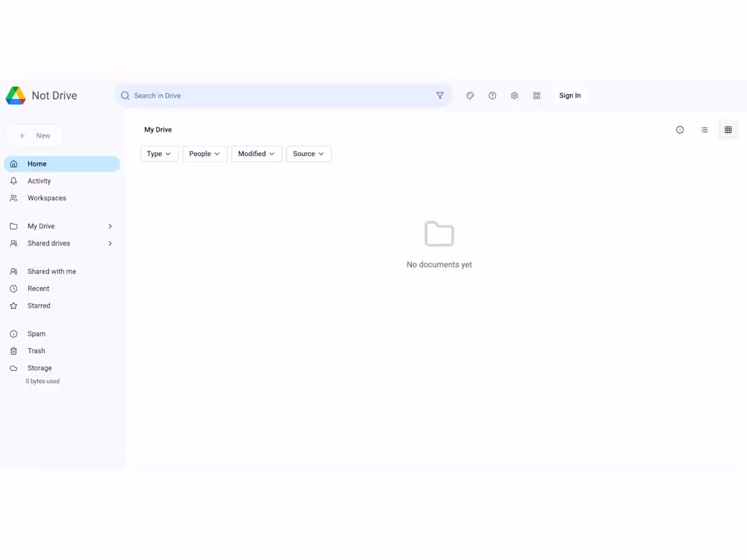Select the Activity sidebar entry
Viewport: 747px width, 560px height.
[x=39, y=181]
